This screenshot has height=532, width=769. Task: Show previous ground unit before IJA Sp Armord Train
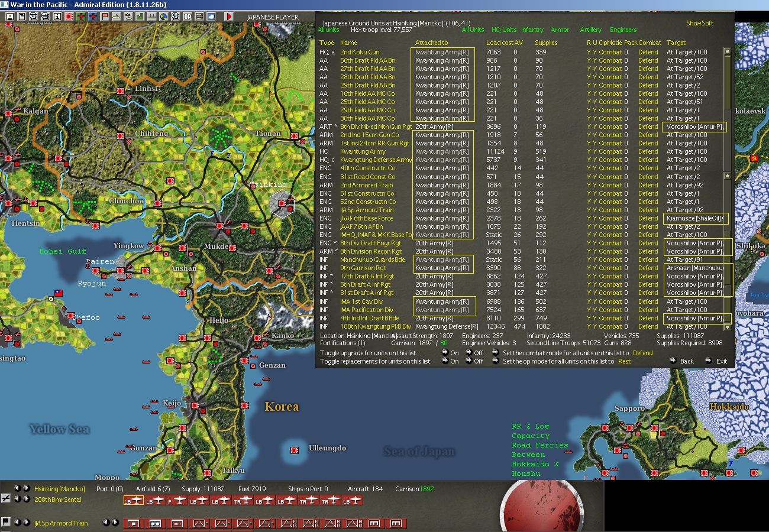17,522
